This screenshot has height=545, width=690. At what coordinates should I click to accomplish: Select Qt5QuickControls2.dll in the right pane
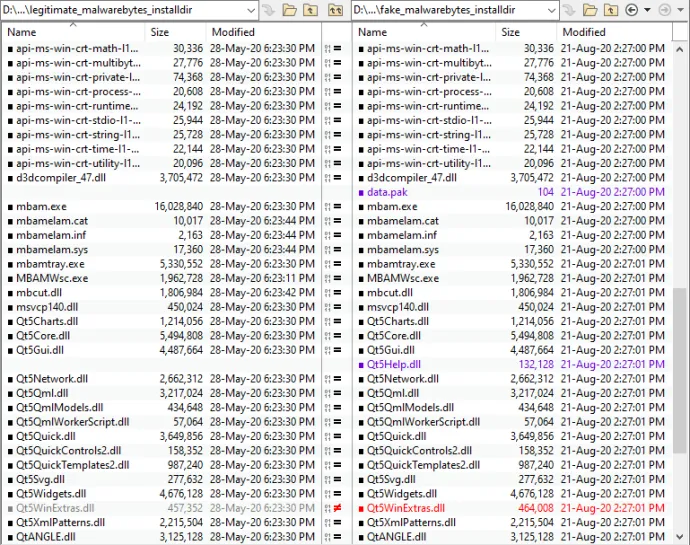(x=419, y=451)
